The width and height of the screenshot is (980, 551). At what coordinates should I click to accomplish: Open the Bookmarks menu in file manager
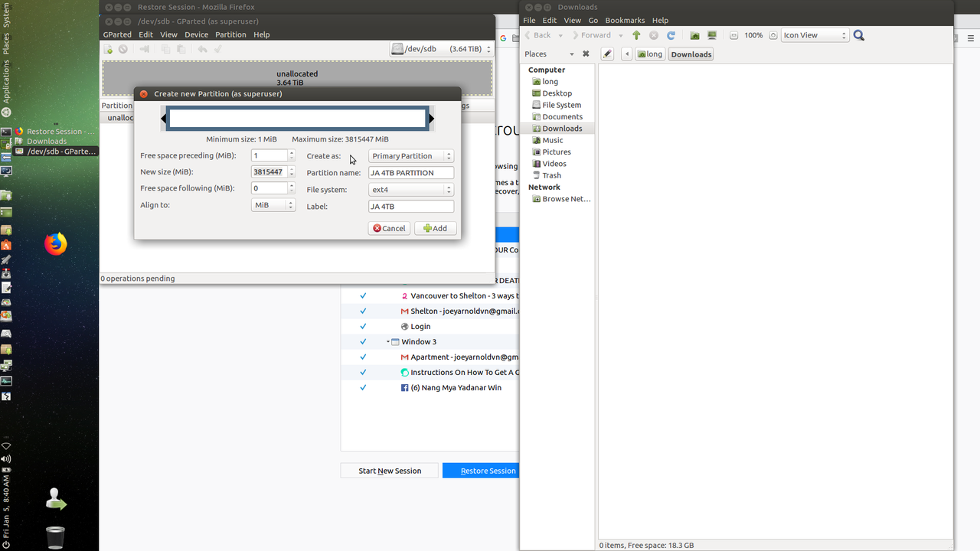click(x=625, y=21)
